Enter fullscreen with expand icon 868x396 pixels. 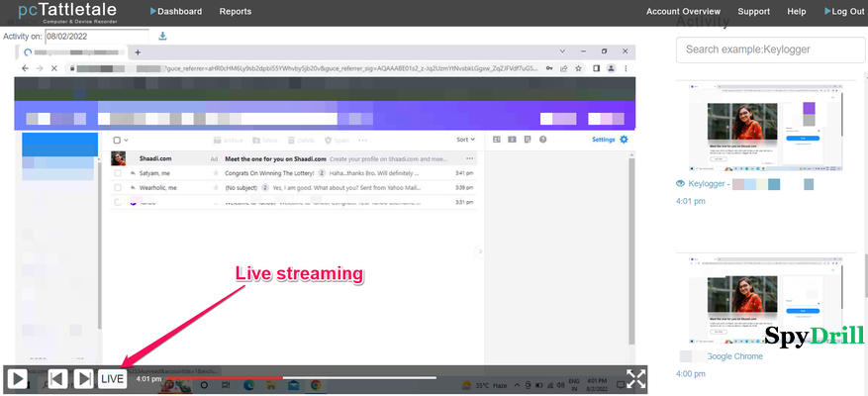[635, 378]
